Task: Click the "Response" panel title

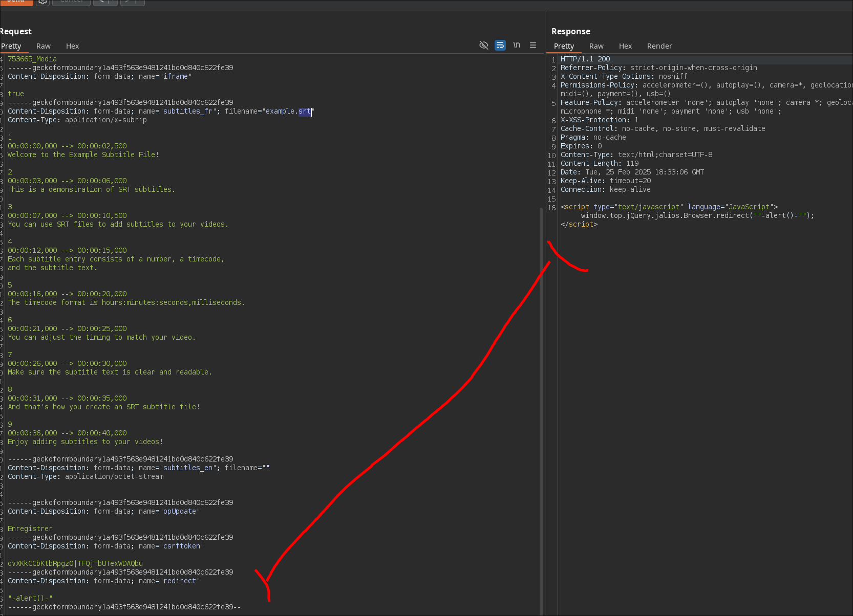Action: click(571, 31)
